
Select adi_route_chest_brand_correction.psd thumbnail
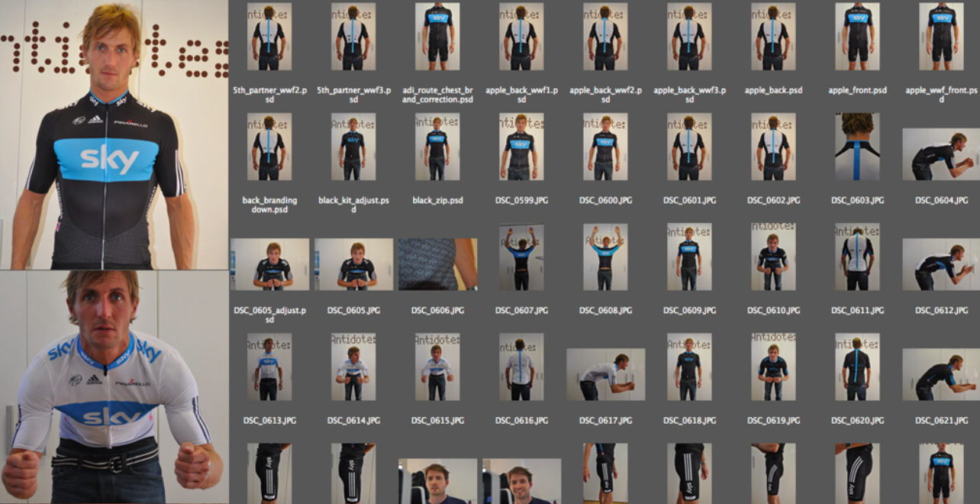click(437, 37)
